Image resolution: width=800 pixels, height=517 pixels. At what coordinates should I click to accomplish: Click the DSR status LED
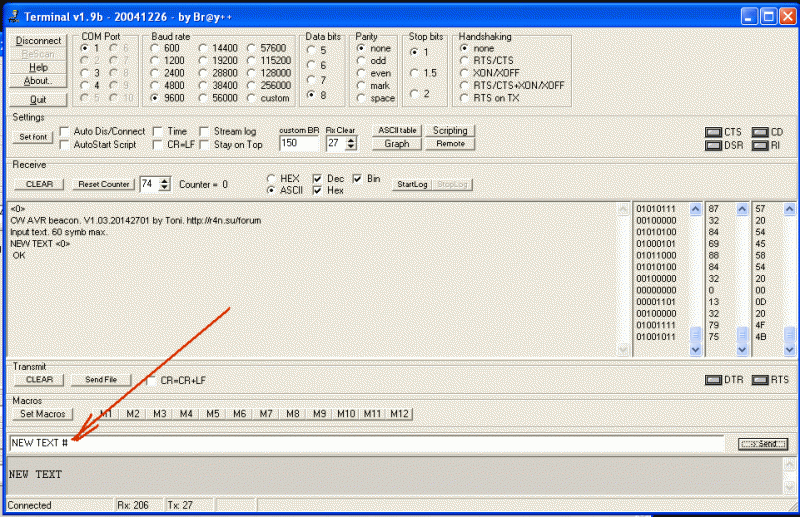pyautogui.click(x=713, y=145)
